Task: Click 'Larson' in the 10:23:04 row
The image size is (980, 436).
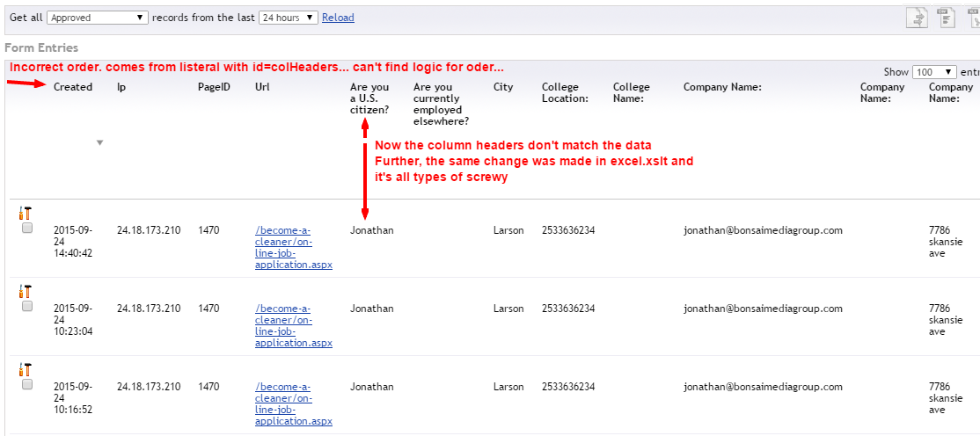Action: (509, 309)
